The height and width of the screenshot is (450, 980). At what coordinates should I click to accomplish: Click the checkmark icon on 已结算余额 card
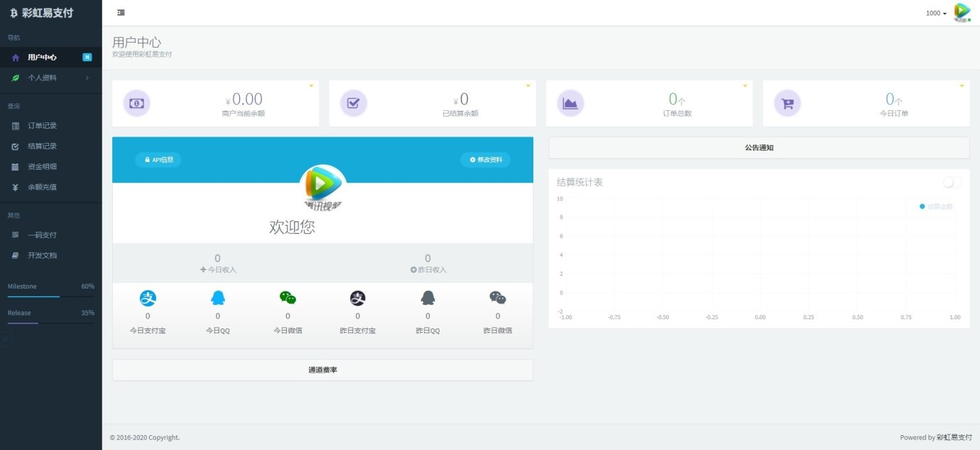coord(354,103)
